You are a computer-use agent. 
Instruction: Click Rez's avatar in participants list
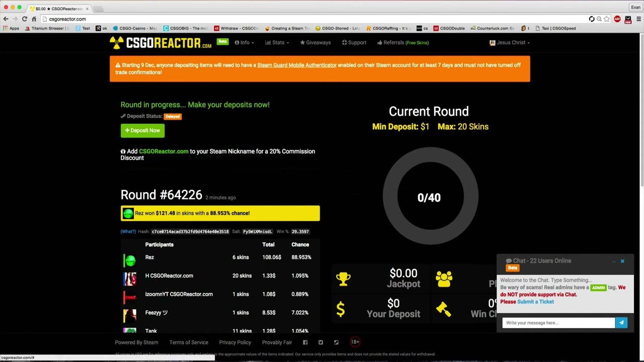tap(130, 260)
